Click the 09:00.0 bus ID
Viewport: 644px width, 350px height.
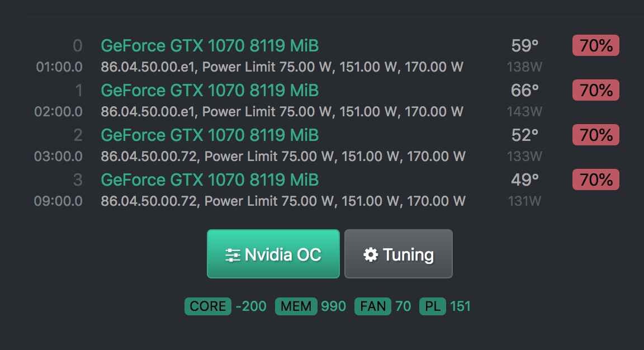(58, 201)
